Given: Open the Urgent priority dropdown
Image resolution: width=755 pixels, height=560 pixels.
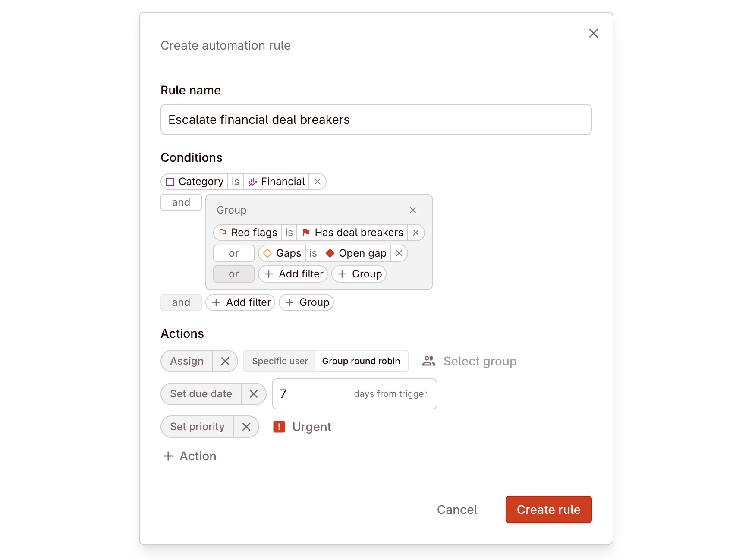Looking at the screenshot, I should [x=302, y=427].
